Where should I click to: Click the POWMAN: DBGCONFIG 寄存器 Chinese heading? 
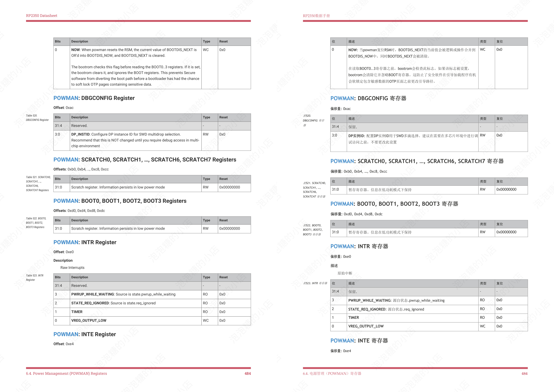click(x=368, y=98)
